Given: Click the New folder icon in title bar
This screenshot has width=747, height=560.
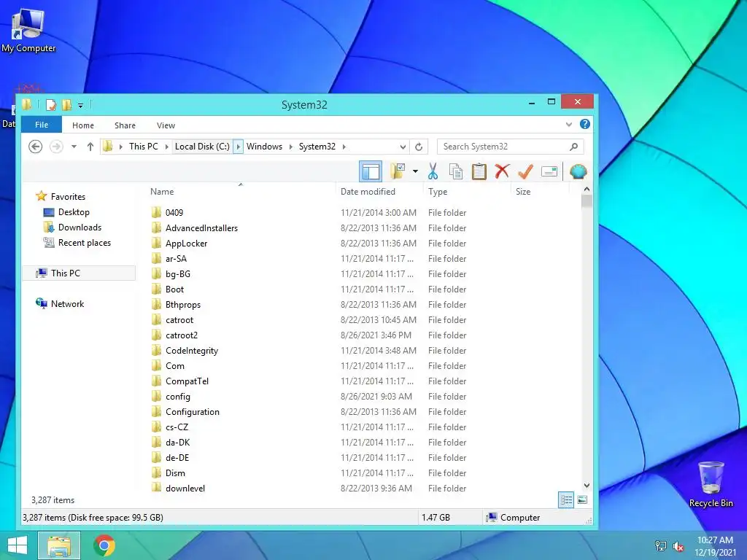Looking at the screenshot, I should point(66,105).
